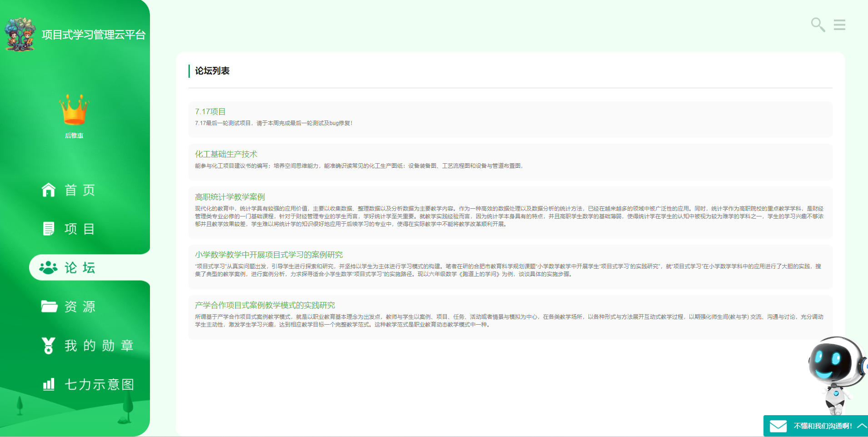Image resolution: width=868 pixels, height=437 pixels.
Task: Open the 化工基础生产技术 forum post
Action: click(226, 154)
